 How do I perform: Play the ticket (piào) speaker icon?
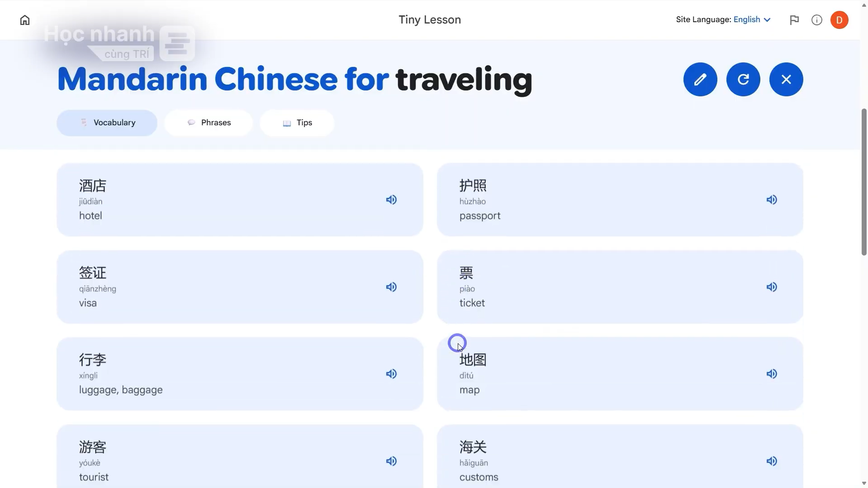click(x=772, y=287)
